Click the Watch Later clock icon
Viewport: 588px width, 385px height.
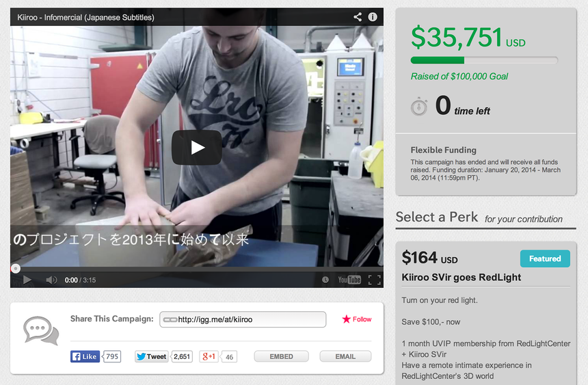tap(325, 280)
